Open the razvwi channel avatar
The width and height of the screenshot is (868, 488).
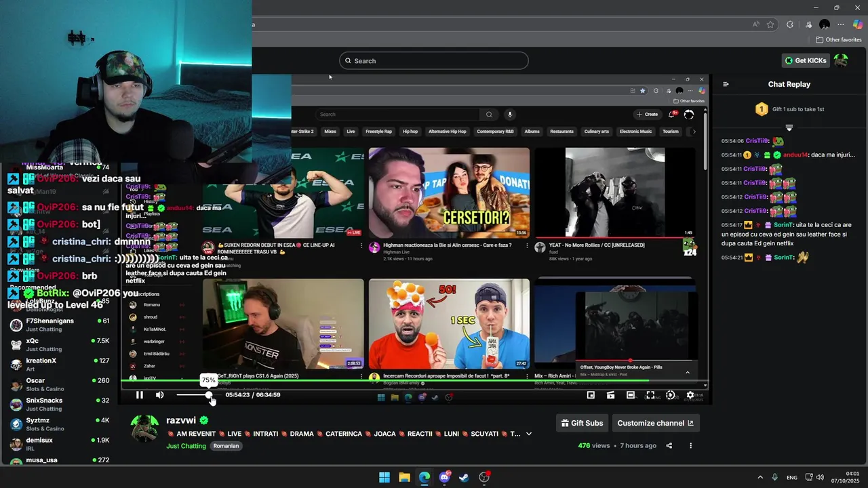click(x=144, y=428)
